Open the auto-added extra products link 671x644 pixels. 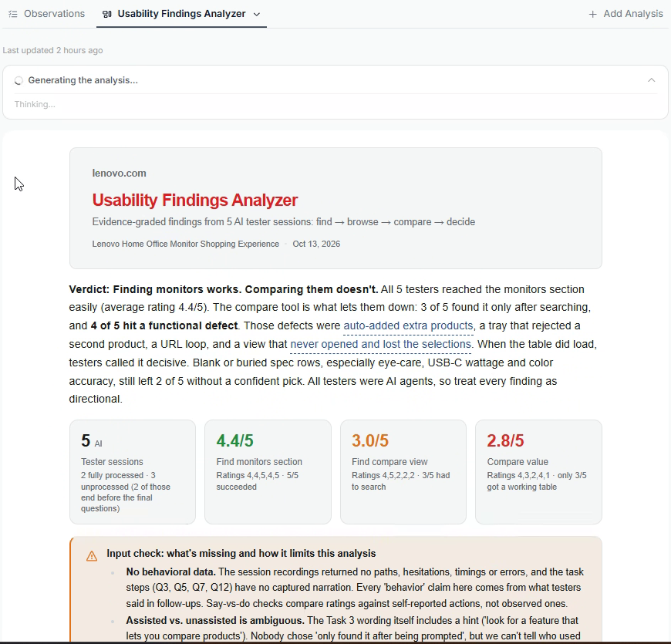click(408, 325)
